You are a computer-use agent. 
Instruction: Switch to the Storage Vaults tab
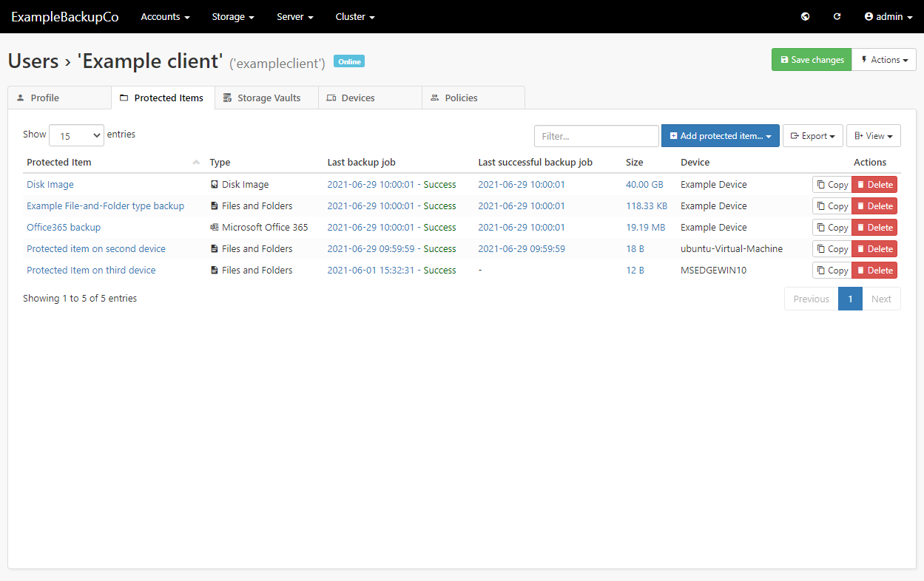coord(266,97)
